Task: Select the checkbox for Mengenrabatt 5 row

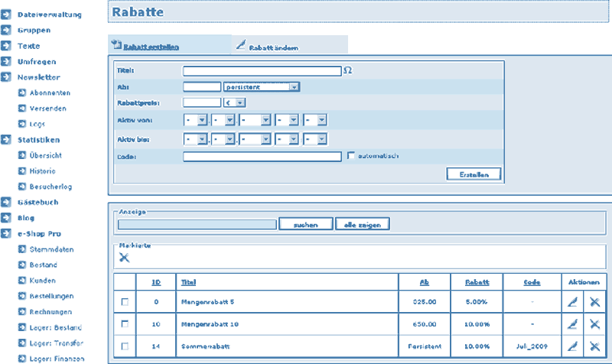Action: tap(125, 302)
